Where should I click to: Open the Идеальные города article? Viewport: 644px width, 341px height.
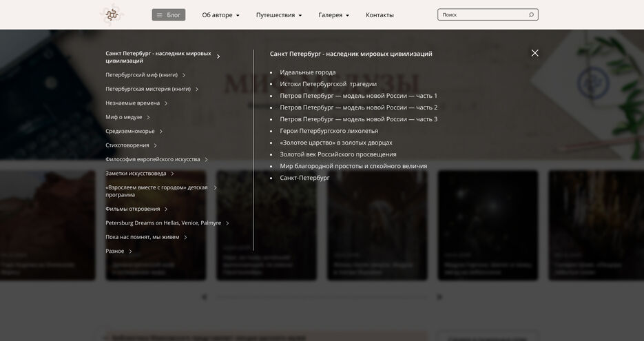(308, 72)
